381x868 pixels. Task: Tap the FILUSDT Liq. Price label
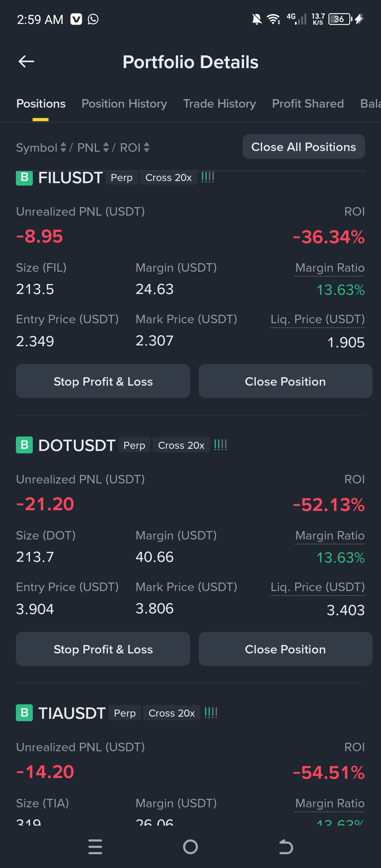317,319
